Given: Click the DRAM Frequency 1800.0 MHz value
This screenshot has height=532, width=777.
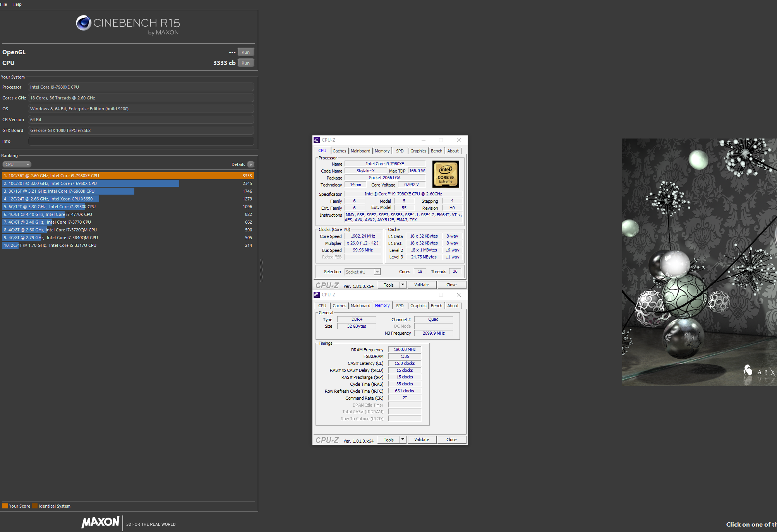Looking at the screenshot, I should pyautogui.click(x=405, y=349).
